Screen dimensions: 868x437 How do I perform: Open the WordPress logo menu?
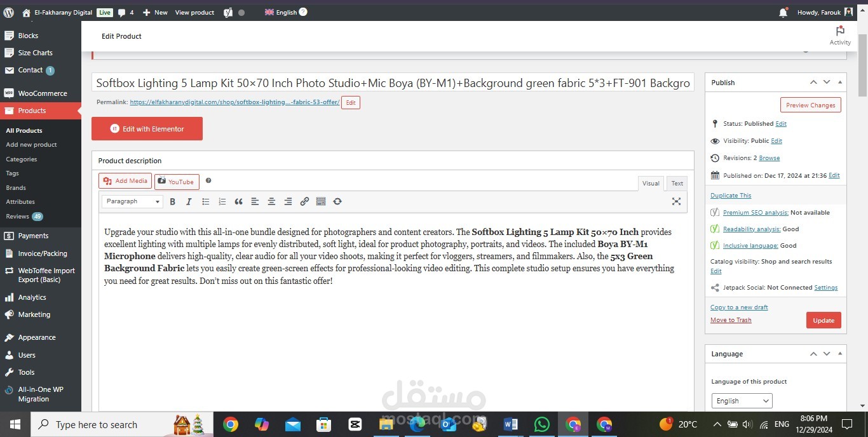click(8, 12)
